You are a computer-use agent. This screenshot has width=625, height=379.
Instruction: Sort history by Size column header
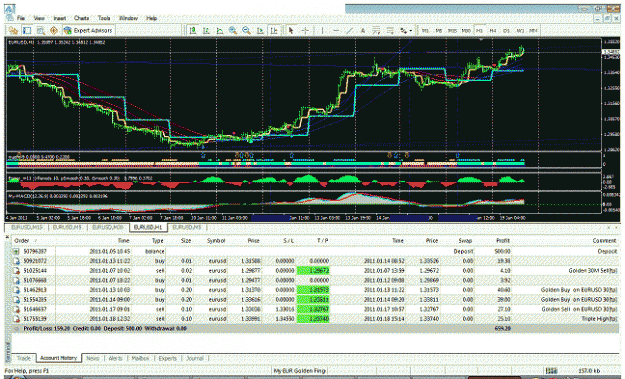pyautogui.click(x=186, y=241)
